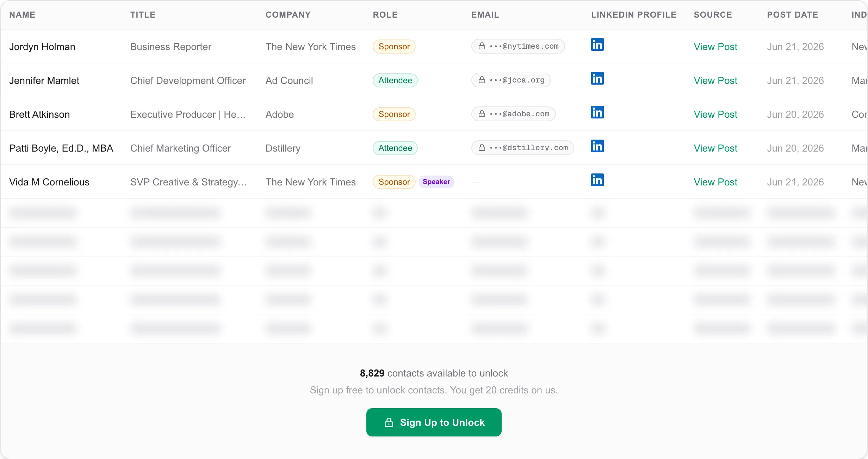View Post for Patti Boyle

(715, 148)
